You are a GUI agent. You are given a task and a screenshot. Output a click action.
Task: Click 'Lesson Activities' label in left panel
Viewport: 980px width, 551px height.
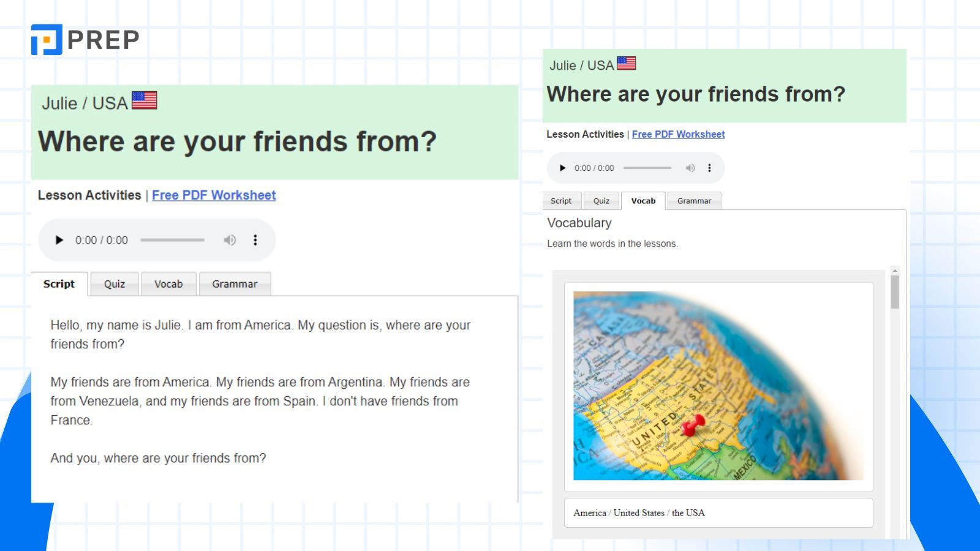point(89,195)
